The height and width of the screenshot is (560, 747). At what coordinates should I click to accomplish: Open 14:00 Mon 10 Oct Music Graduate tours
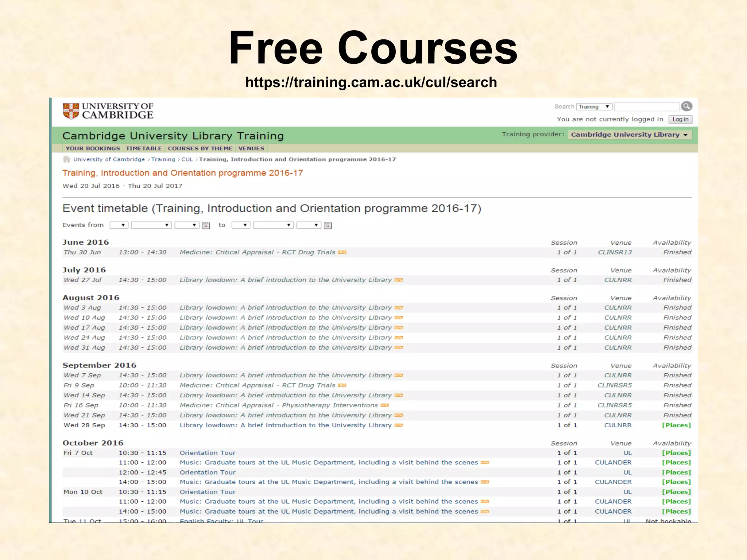click(x=329, y=512)
